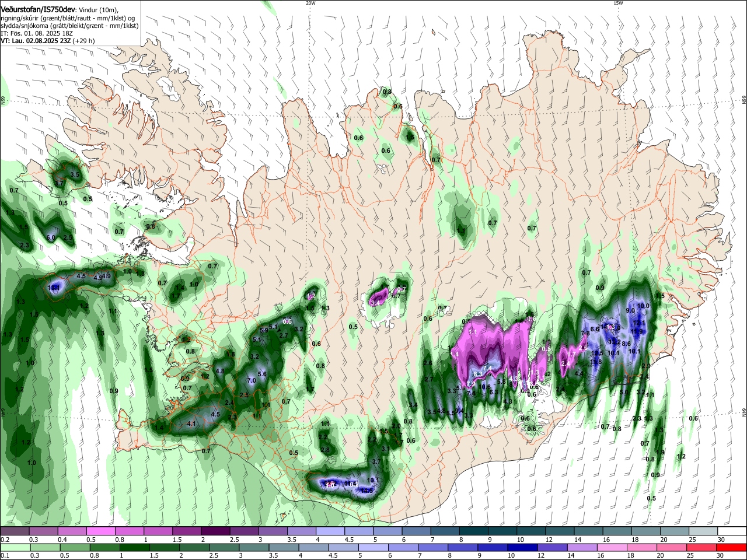Click the 12.1 precipitation value
This screenshot has height=560, width=747.
[640, 322]
